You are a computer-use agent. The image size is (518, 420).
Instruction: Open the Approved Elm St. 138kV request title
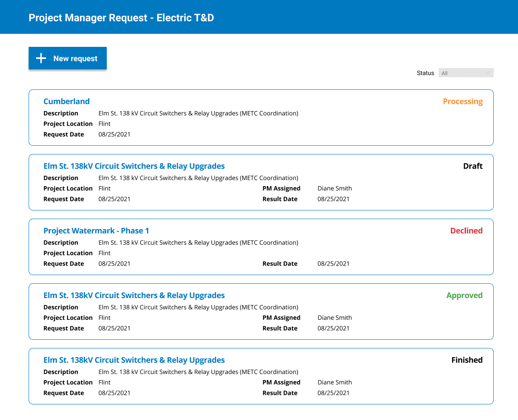pyautogui.click(x=134, y=295)
